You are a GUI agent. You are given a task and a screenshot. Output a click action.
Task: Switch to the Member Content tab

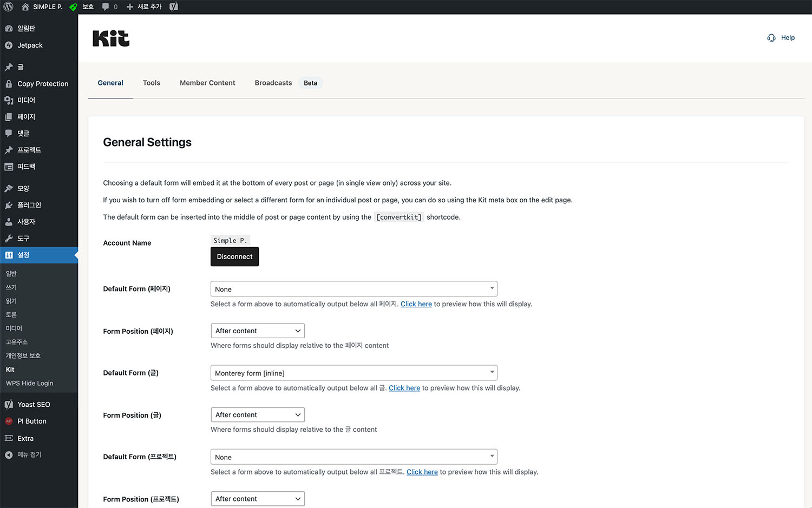click(207, 83)
